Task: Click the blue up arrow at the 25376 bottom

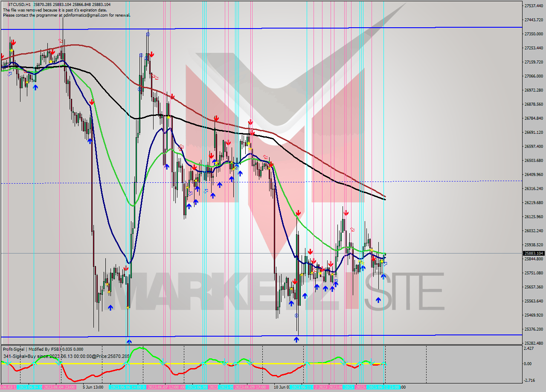Action: click(128, 341)
